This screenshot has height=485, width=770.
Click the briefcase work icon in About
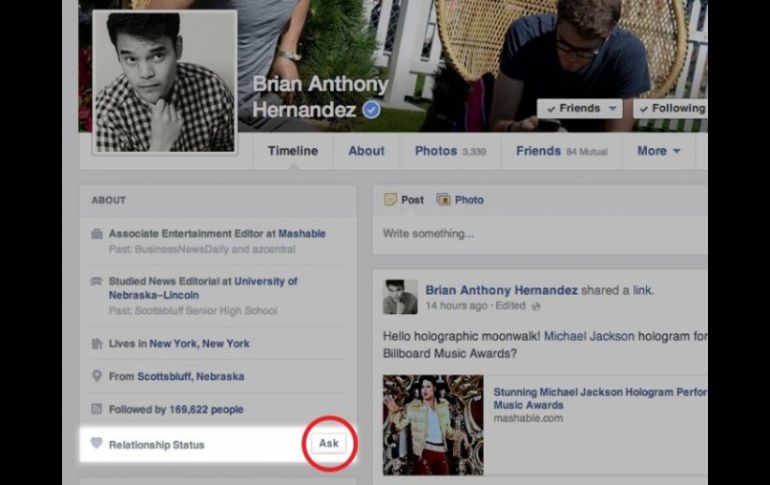[x=97, y=234]
